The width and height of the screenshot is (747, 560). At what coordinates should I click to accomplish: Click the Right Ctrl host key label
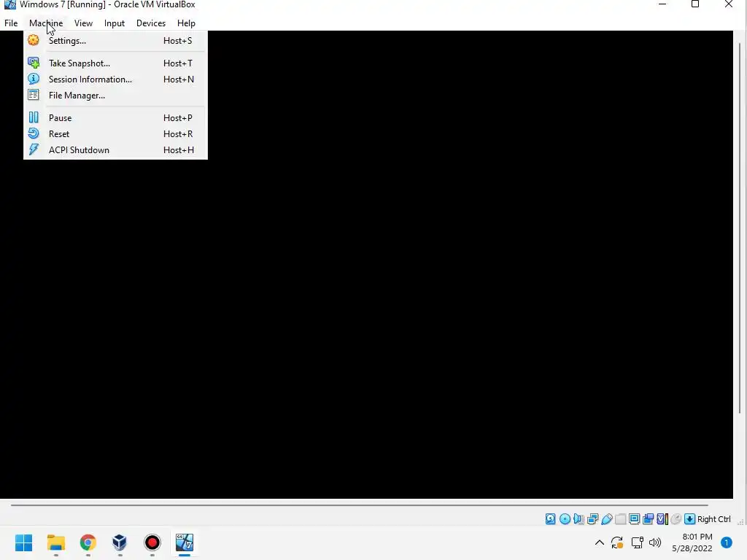pyautogui.click(x=713, y=519)
